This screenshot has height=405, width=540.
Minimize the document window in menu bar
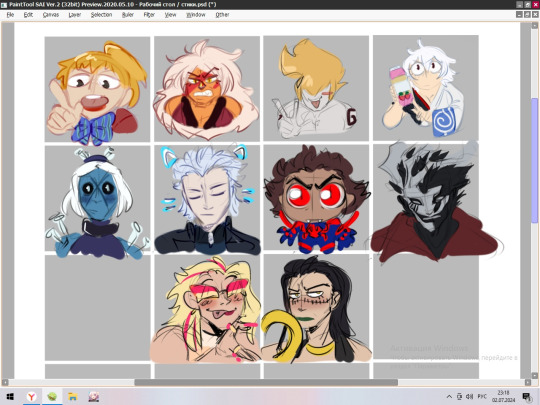pyautogui.click(x=519, y=14)
